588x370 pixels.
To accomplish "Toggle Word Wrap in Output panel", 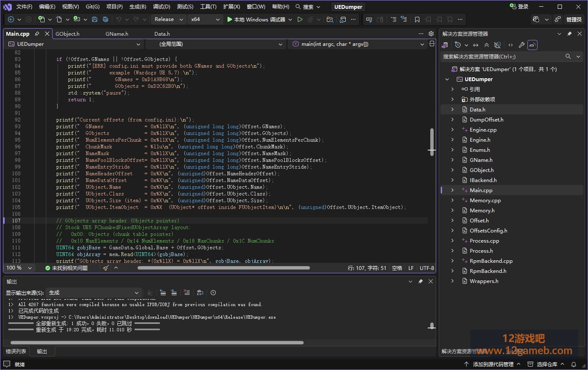I will point(200,293).
